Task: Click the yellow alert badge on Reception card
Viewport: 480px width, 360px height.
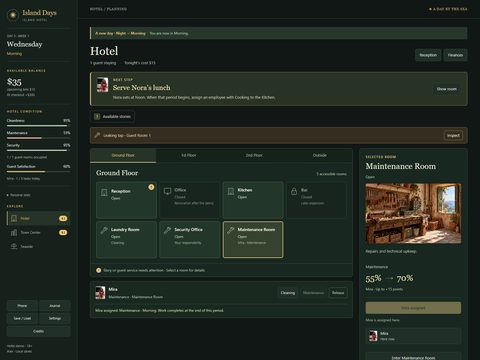Action: (x=151, y=187)
